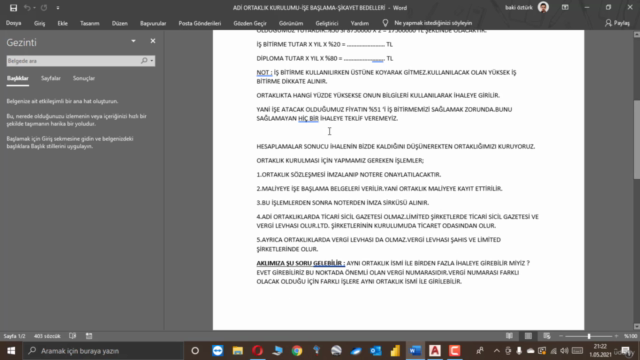Open the proofing check icon in status bar
Screen dimensions: 640x360
click(73, 336)
